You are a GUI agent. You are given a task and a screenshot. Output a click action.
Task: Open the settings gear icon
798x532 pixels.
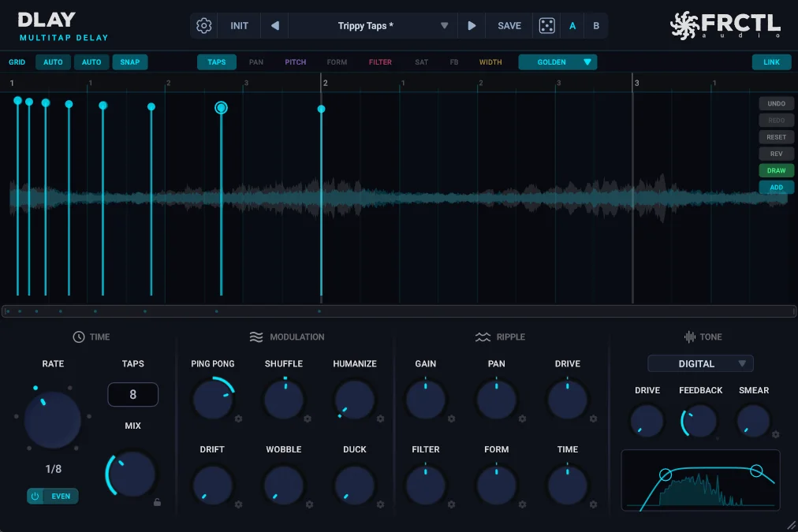[204, 25]
